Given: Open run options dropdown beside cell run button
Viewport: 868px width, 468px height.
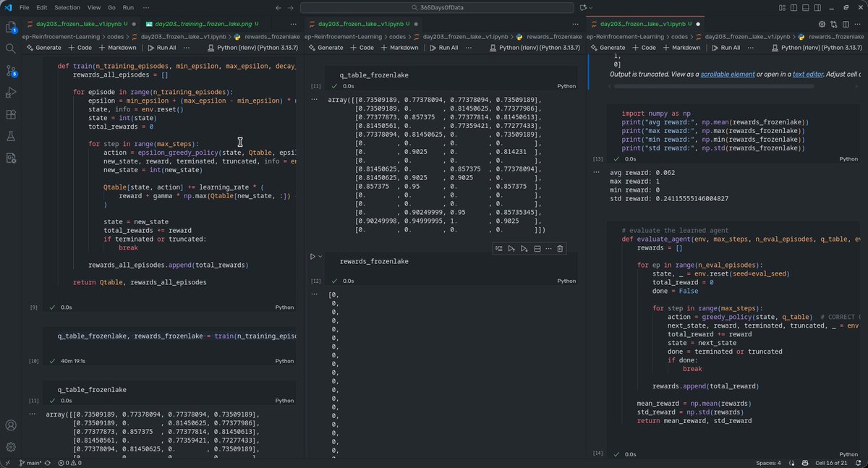Looking at the screenshot, I should tap(321, 256).
